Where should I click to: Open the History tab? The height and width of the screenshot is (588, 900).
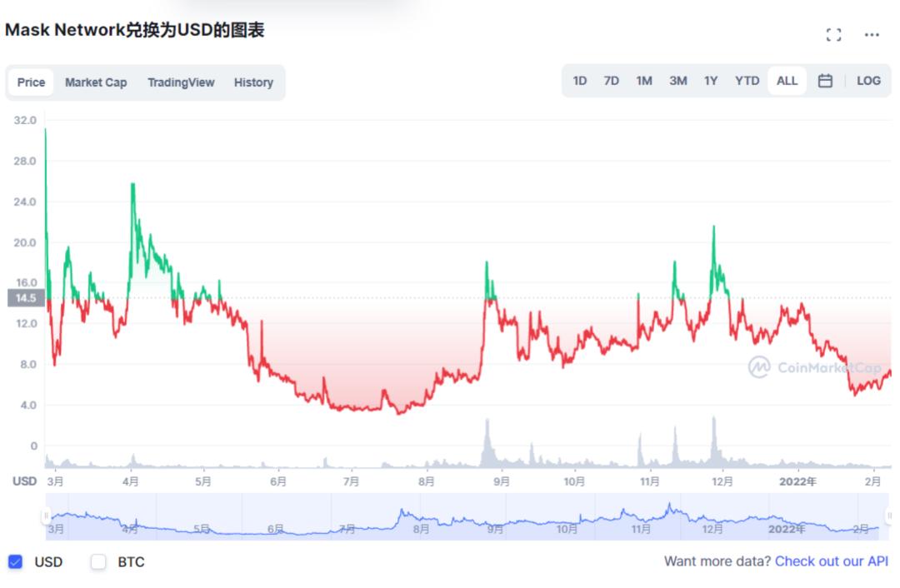253,82
